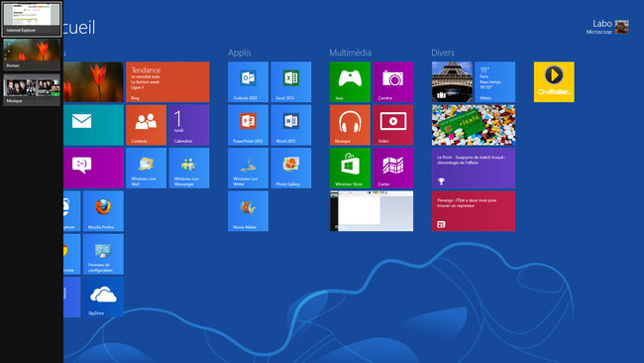Open the Contacts people tile

tap(147, 125)
